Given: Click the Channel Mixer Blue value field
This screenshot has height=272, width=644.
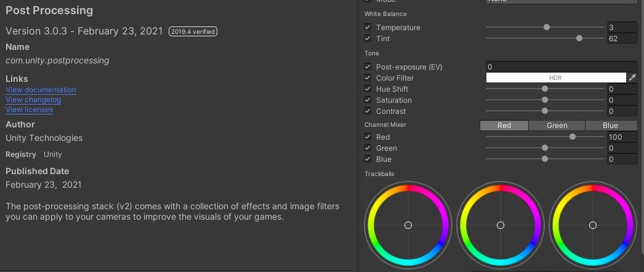Looking at the screenshot, I should click(622, 159).
